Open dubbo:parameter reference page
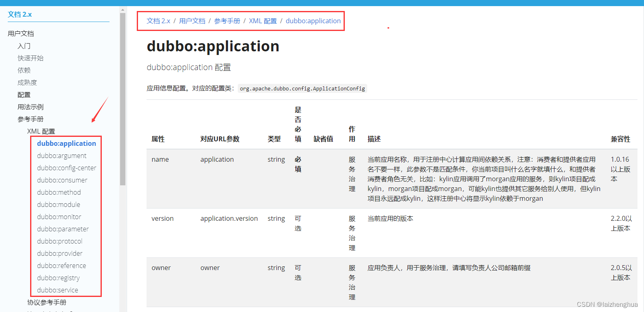This screenshot has height=312, width=644. click(63, 229)
